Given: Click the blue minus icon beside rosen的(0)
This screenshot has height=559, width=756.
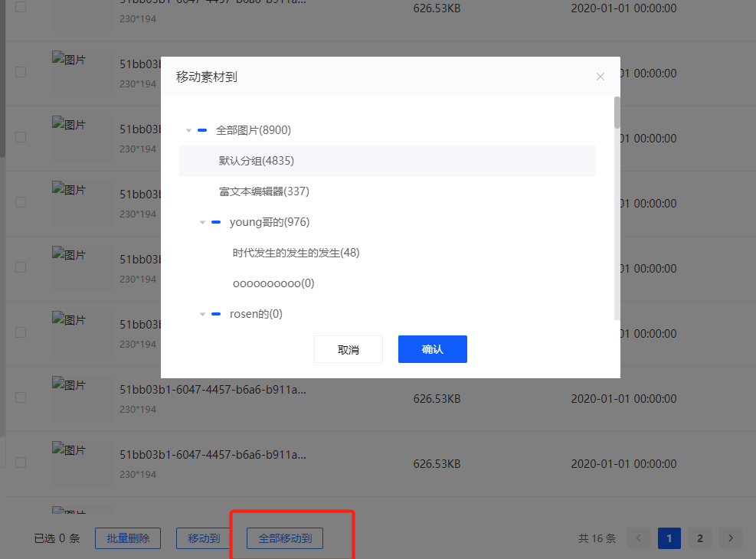Looking at the screenshot, I should [214, 314].
